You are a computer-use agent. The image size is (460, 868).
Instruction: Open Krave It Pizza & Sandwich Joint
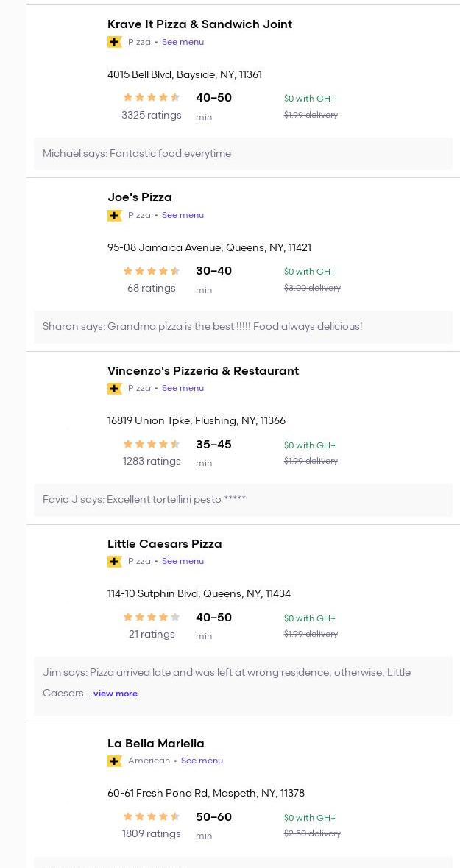coord(199,24)
